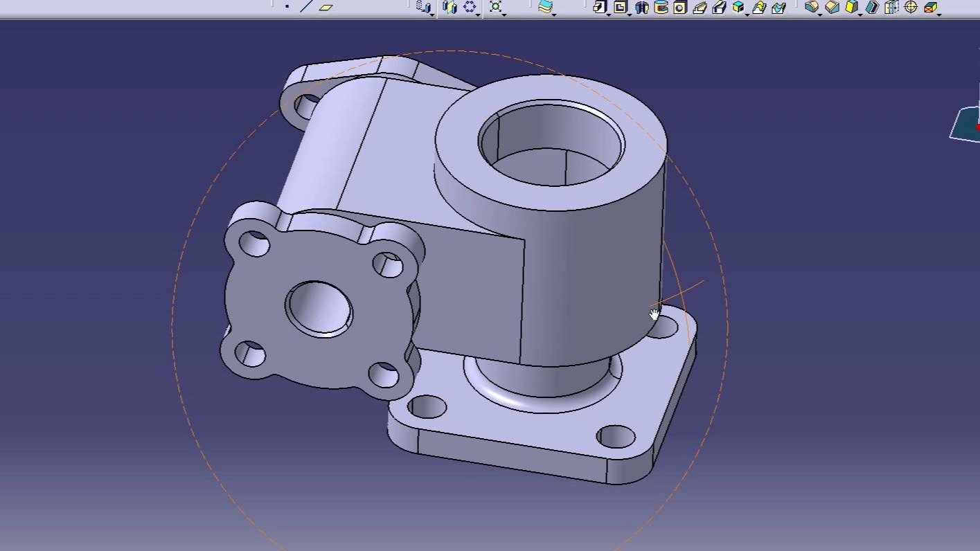Expand the Draft Angle flyout arrow
The image size is (980, 551).
(860, 15)
